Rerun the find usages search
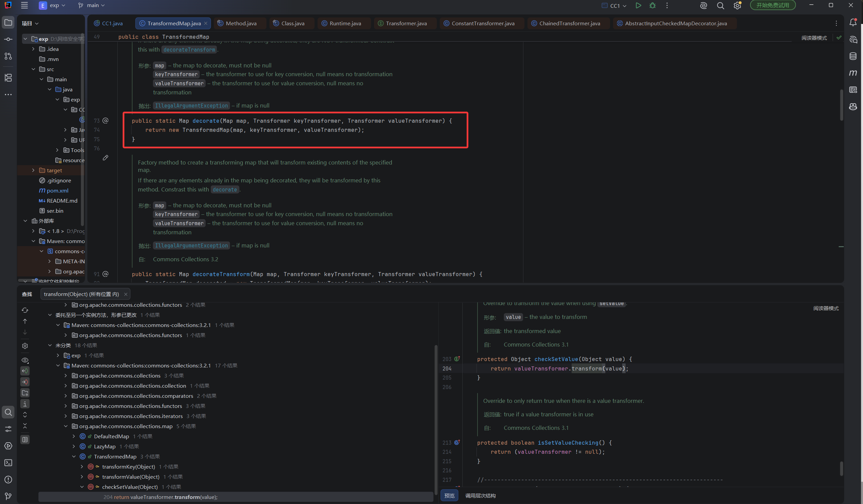Image resolution: width=863 pixels, height=504 pixels. [x=25, y=310]
